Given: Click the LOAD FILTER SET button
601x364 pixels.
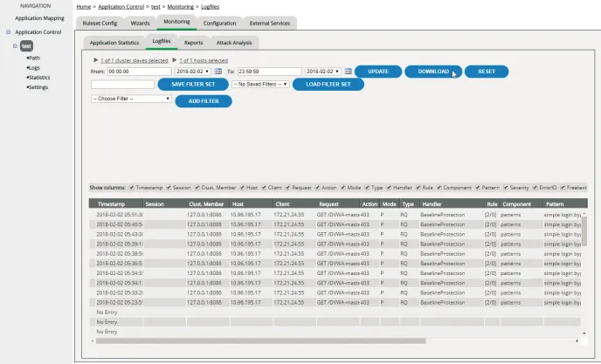Looking at the screenshot, I should click(x=328, y=85).
